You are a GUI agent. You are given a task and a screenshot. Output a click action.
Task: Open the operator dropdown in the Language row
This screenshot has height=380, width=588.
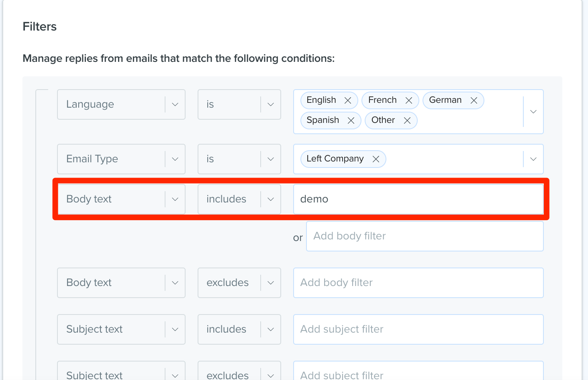pyautogui.click(x=239, y=104)
